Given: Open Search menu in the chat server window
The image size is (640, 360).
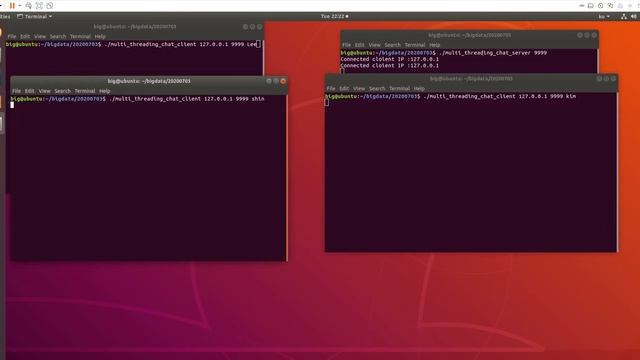Looking at the screenshot, I should (x=393, y=45).
